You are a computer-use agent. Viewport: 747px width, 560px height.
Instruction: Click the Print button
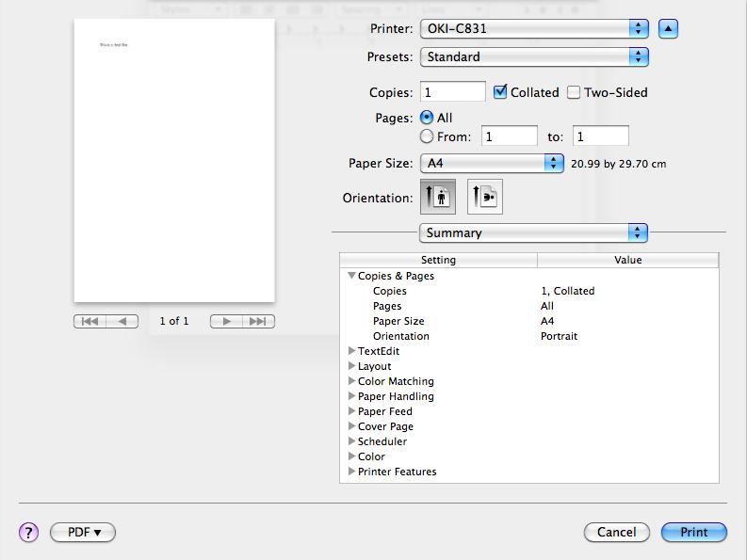point(694,532)
